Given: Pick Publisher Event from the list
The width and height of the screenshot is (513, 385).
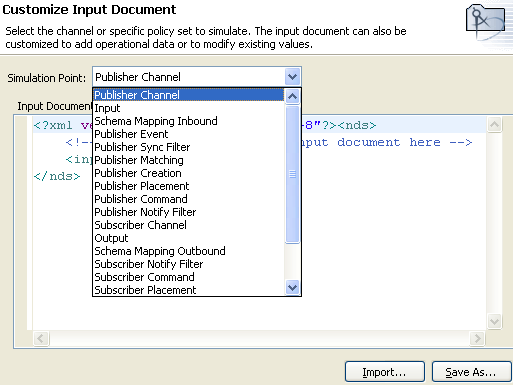Looking at the screenshot, I should point(189,134).
